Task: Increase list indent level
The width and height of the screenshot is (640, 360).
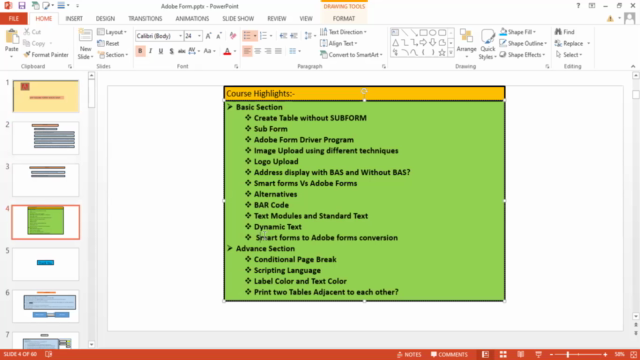Action: pyautogui.click(x=294, y=36)
